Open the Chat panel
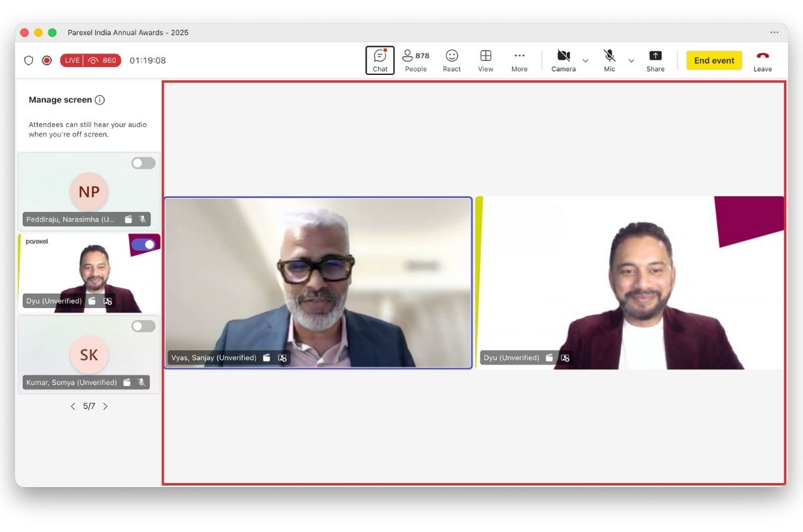 tap(380, 60)
